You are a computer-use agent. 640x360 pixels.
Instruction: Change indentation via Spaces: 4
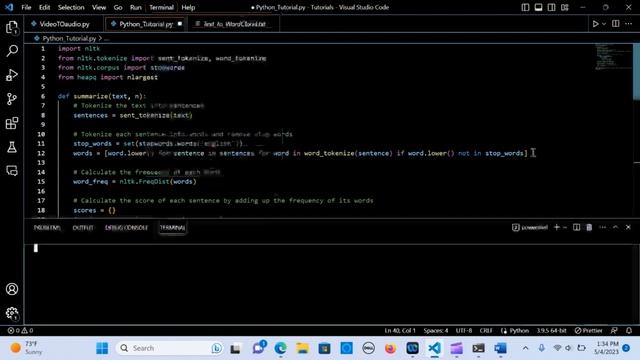(x=436, y=331)
